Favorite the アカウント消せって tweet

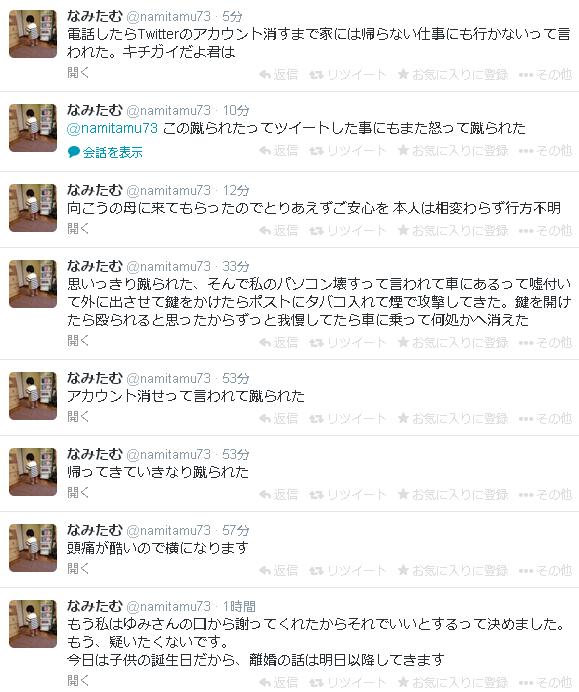pyautogui.click(x=453, y=418)
